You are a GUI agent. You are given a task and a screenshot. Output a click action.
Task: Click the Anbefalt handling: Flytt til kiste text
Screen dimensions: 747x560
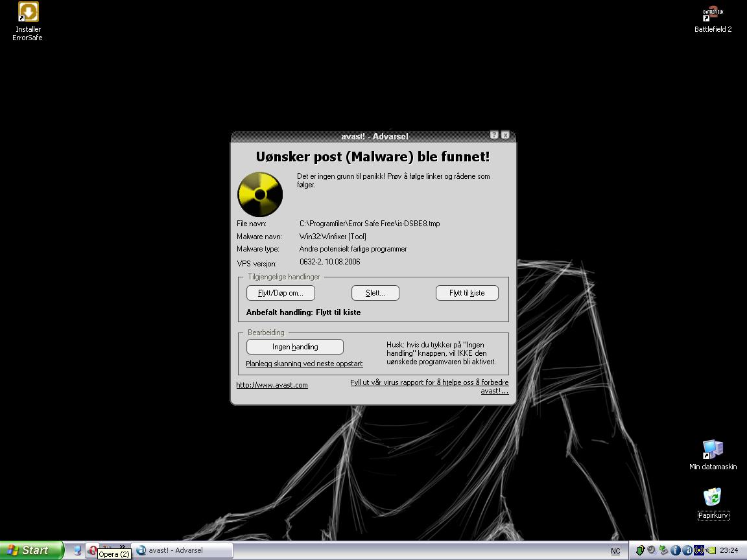(x=303, y=312)
